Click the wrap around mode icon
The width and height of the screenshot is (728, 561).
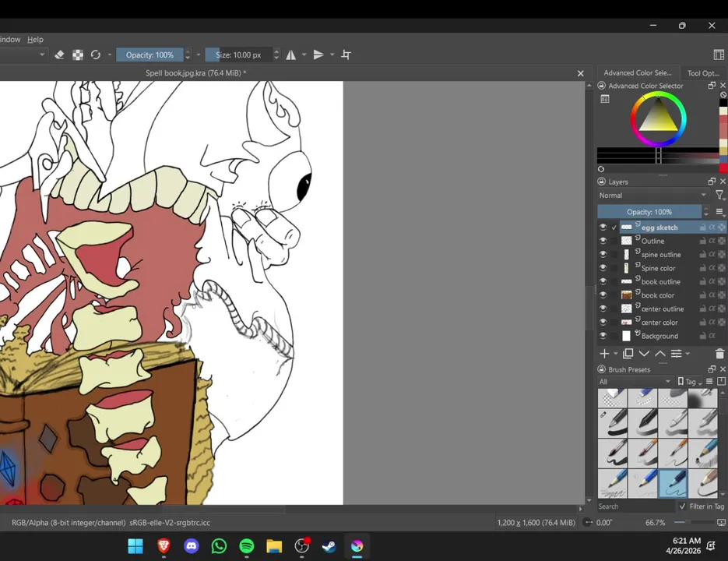[346, 55]
